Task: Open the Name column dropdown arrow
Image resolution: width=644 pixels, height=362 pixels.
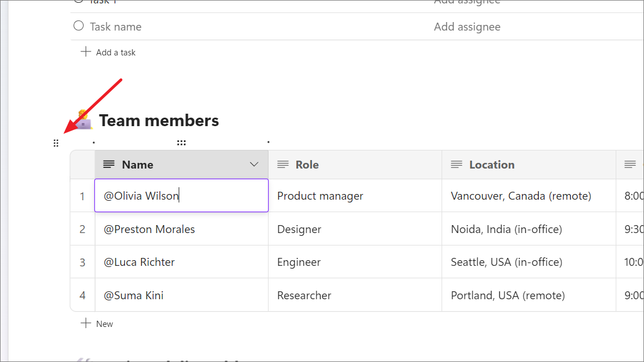Action: (x=254, y=165)
